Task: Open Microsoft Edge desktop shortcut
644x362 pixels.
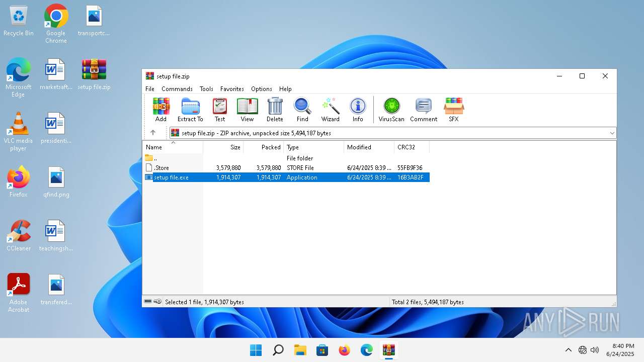Action: (x=19, y=77)
